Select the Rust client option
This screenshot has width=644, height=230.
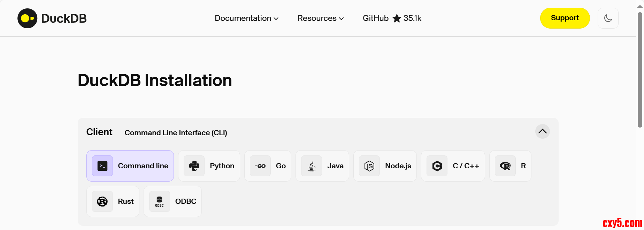tap(125, 201)
